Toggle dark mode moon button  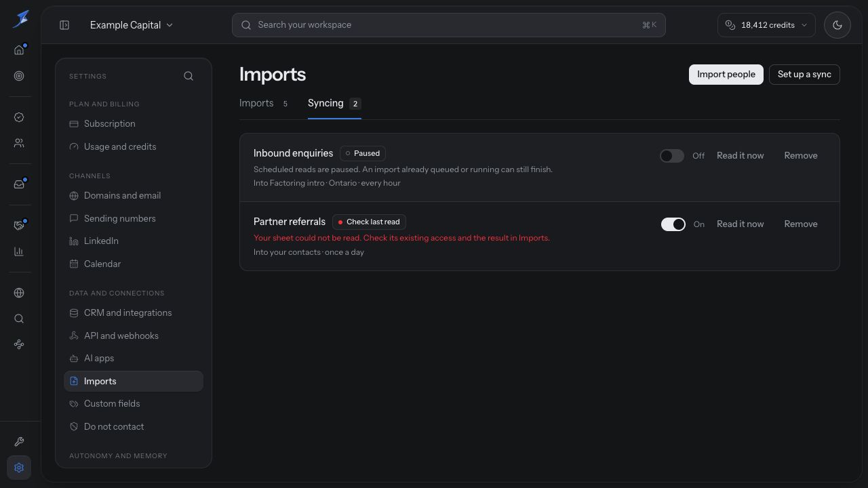point(837,25)
